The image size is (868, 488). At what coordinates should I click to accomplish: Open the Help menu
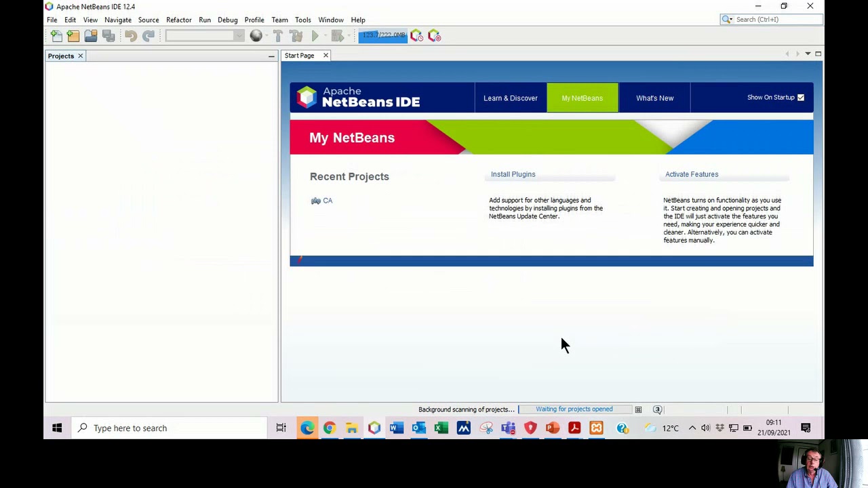pyautogui.click(x=358, y=20)
